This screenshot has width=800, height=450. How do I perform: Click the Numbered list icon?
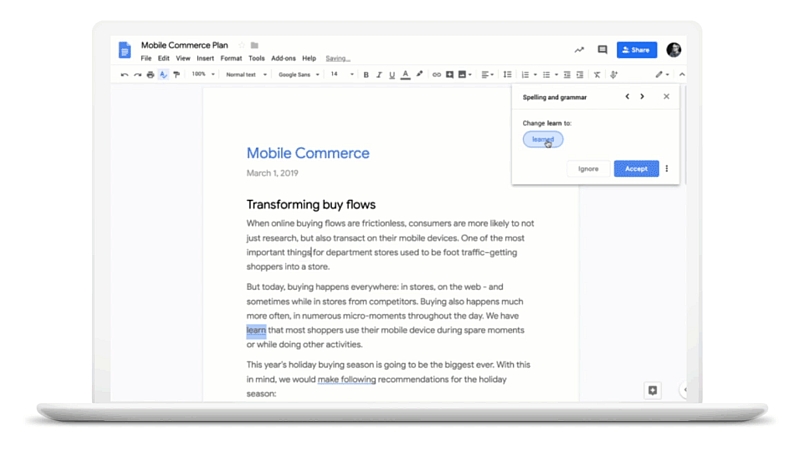tap(525, 74)
